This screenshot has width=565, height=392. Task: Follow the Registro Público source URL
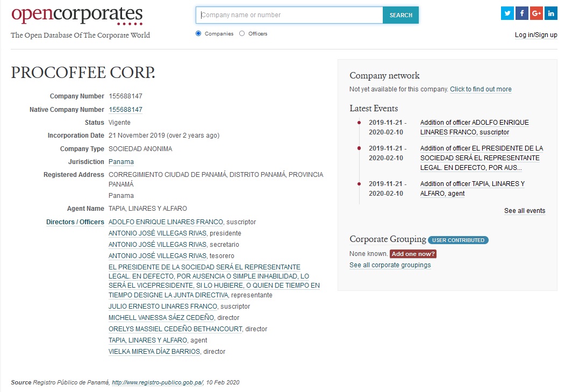pyautogui.click(x=158, y=383)
